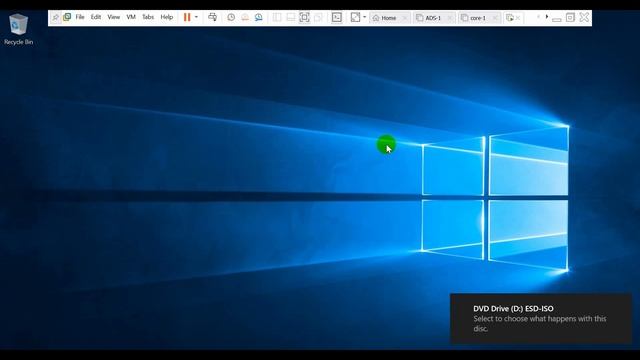Close the active running VM tab
This screenshot has width=640, height=360.
518,18
